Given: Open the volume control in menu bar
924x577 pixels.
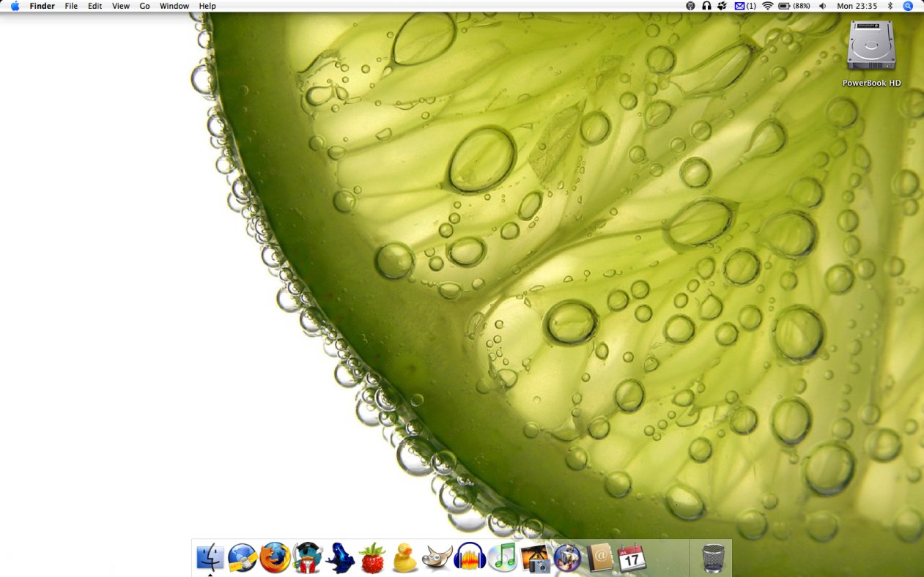Looking at the screenshot, I should pyautogui.click(x=822, y=6).
